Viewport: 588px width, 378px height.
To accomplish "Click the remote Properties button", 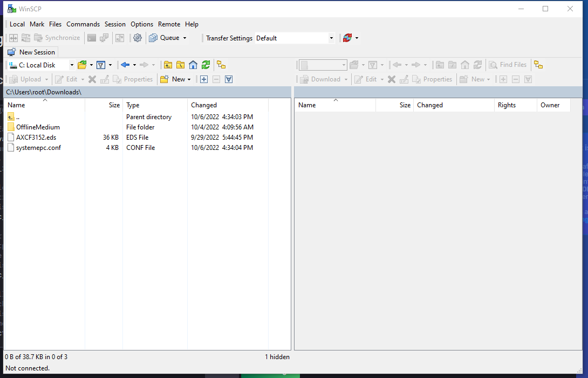I will (433, 79).
